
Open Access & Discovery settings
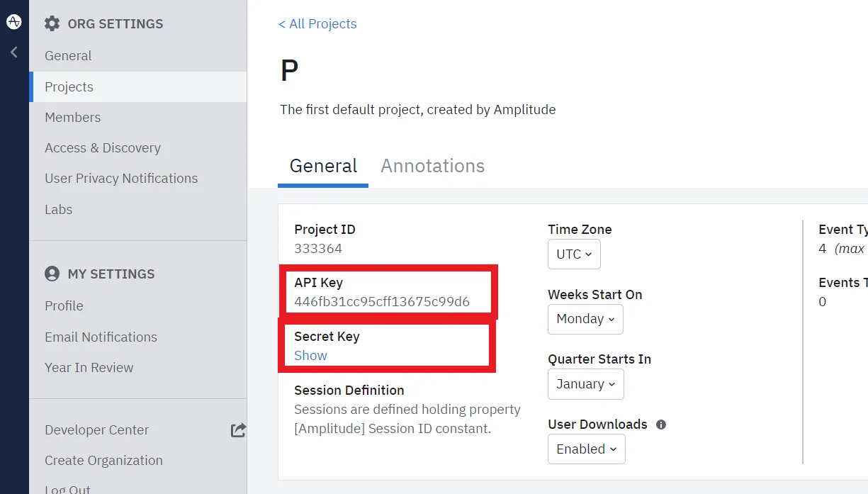[x=103, y=147]
